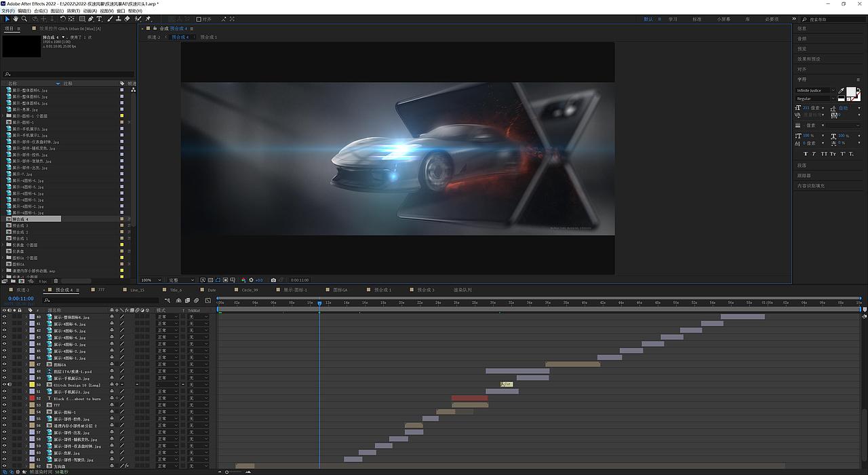Screen dimensions: 868x475
Task: Toggle eye visibility for layer 50 Glitch Design
Action: coord(4,385)
